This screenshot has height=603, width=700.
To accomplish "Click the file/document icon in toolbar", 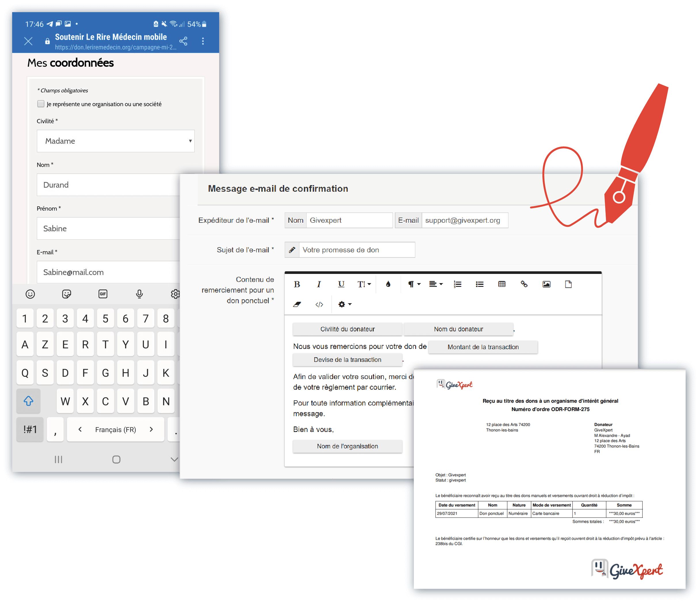I will [568, 284].
